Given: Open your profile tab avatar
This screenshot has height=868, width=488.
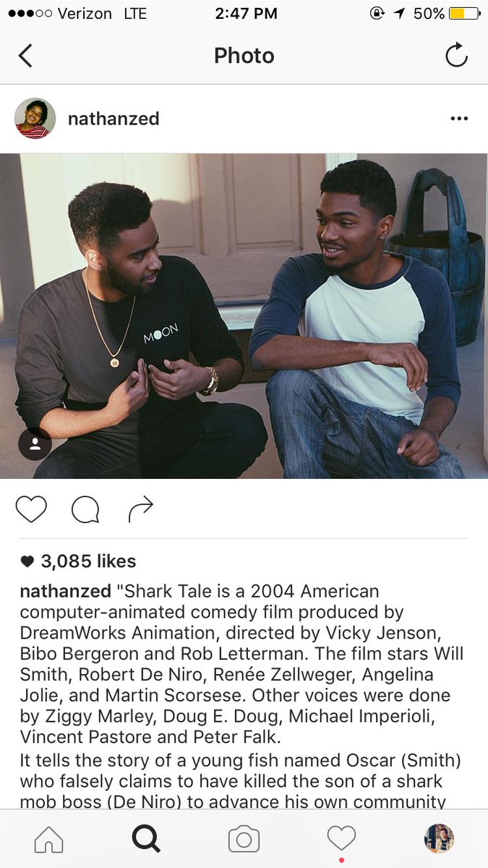Looking at the screenshot, I should 439,839.
